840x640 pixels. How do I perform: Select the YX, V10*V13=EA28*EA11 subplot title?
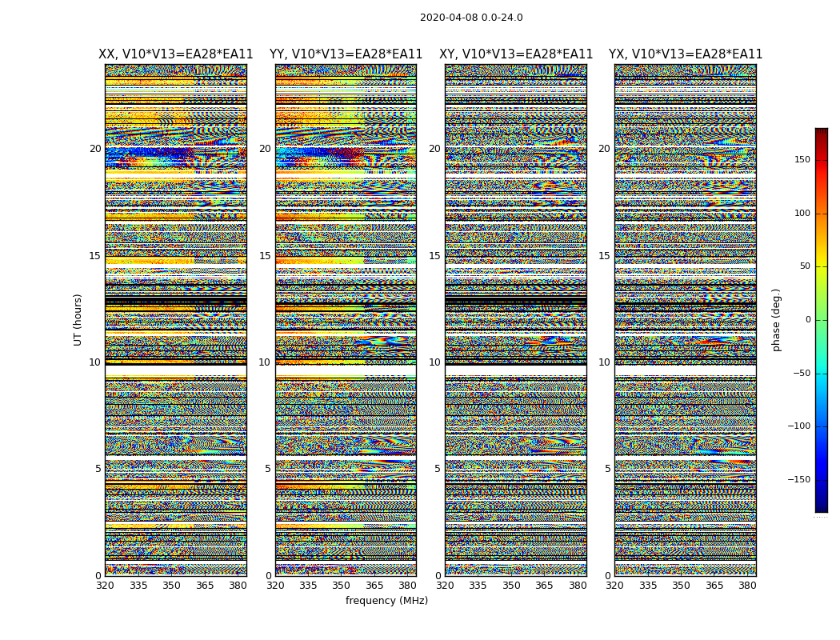click(x=685, y=54)
